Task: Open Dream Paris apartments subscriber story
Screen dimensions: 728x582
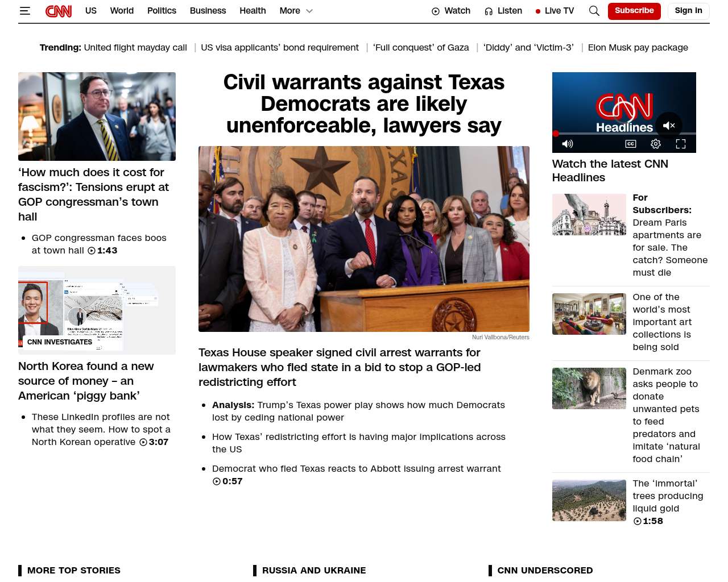Action: [670, 235]
